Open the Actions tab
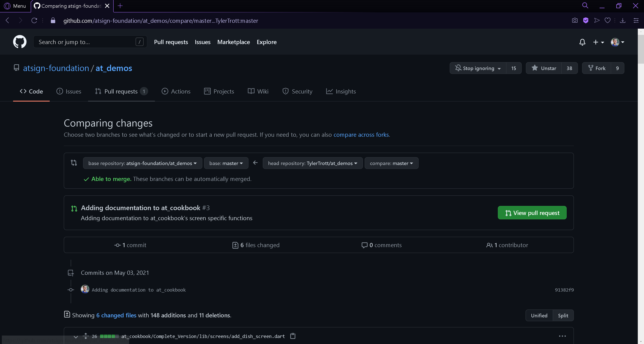This screenshot has width=644, height=344. tap(176, 91)
